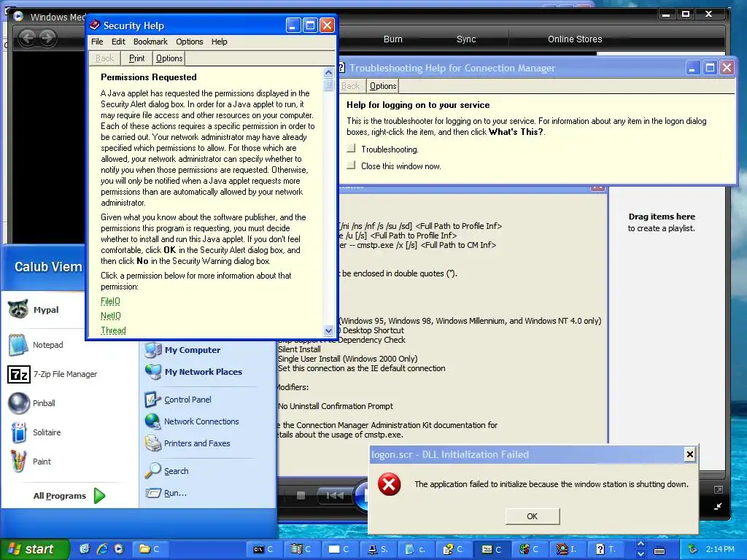The height and width of the screenshot is (560, 747).
Task: Expand All Programs arrow
Action: click(x=99, y=496)
